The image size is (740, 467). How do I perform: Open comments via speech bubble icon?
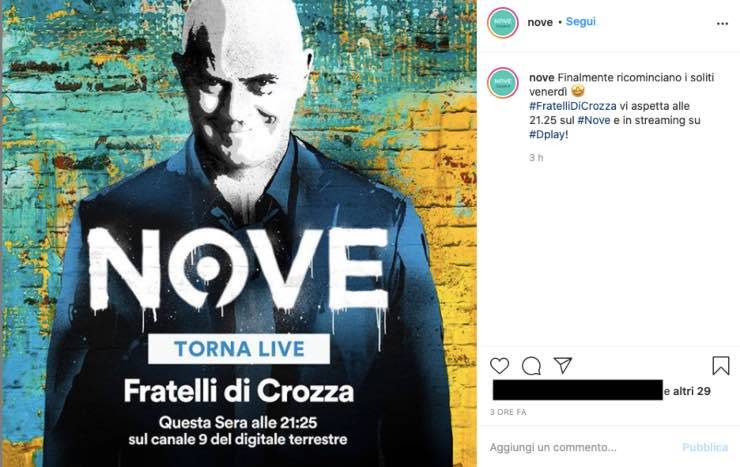tap(531, 366)
